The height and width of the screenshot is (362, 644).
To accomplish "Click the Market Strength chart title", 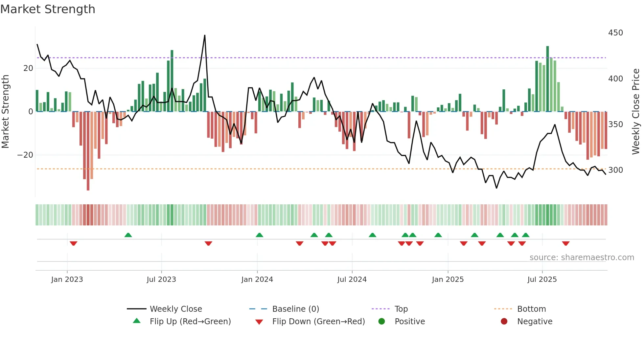I will coord(48,9).
